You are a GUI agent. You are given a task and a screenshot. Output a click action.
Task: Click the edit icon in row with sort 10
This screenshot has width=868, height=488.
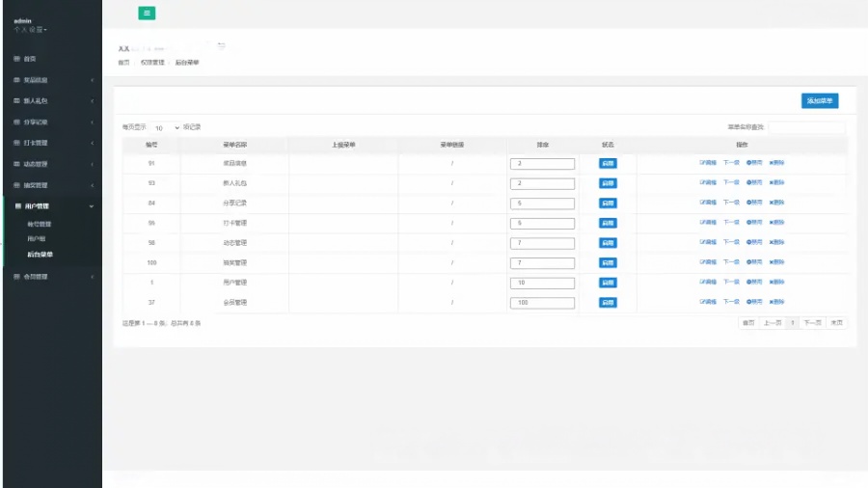(702, 283)
